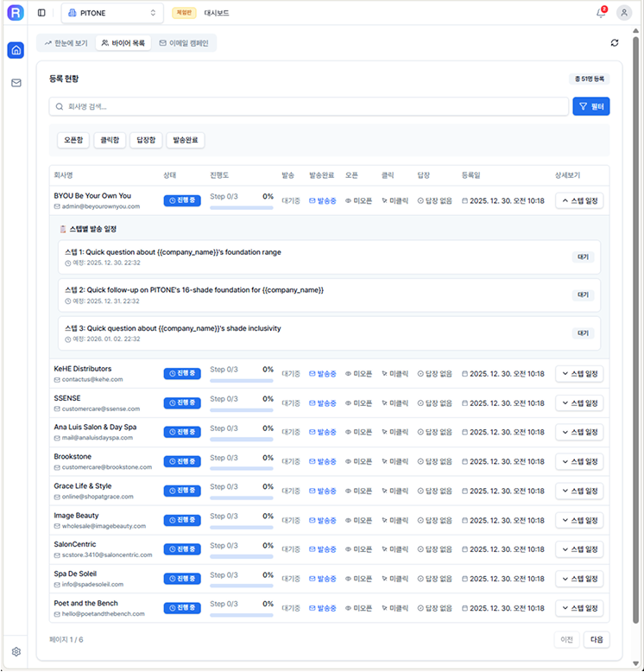The image size is (644, 672).
Task: Click the home icon in sidebar
Action: pos(16,50)
